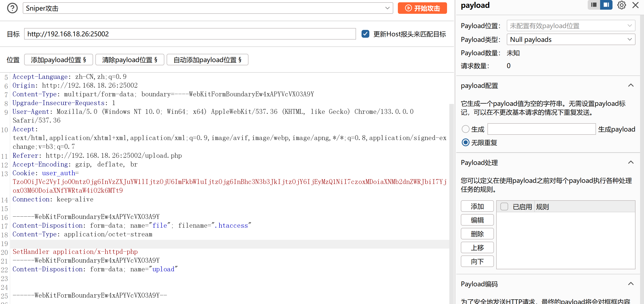
Task: Open the Sniper attack type dropdown
Action: coord(208,8)
